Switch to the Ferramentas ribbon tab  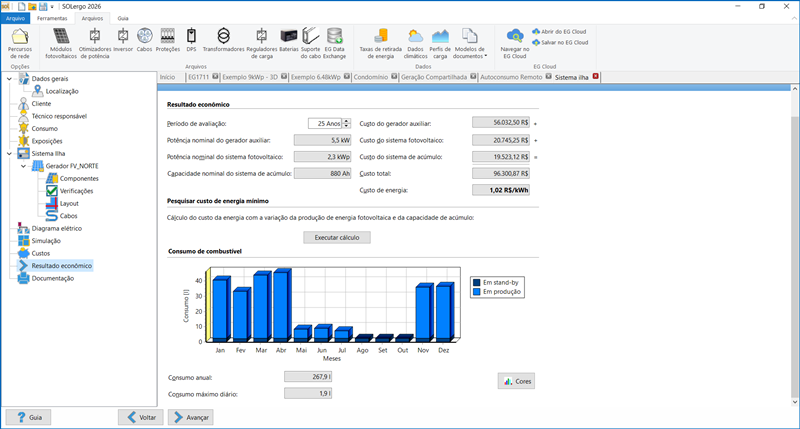pos(52,18)
